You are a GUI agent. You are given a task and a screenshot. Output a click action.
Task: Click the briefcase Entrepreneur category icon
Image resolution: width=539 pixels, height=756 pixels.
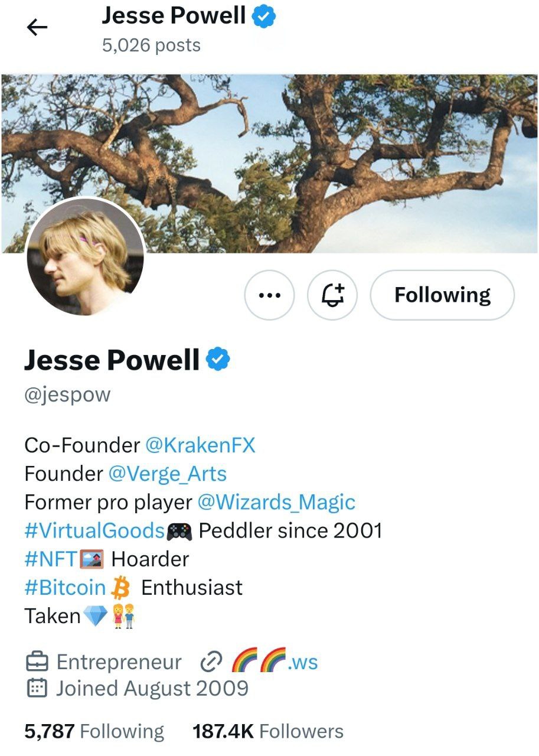pyautogui.click(x=37, y=662)
